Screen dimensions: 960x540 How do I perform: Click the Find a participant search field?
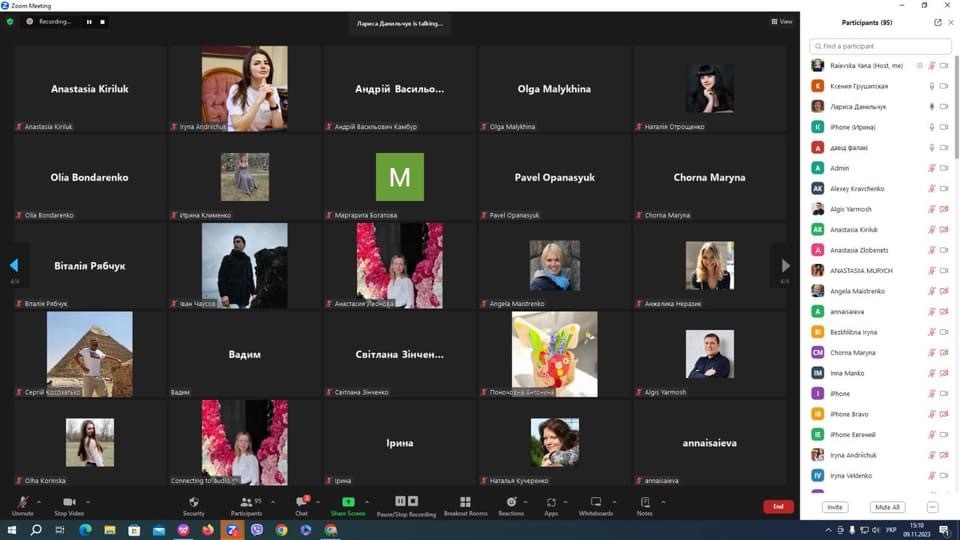pos(880,46)
